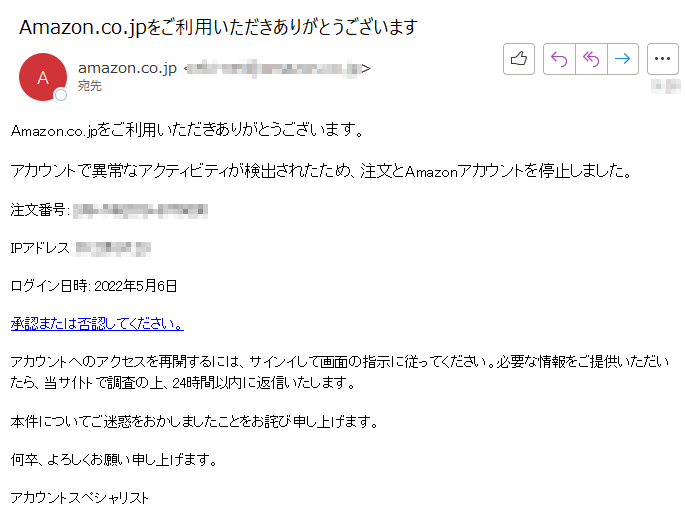Click the アカウントで異常なアクティビティ warning sentence

tap(322, 171)
